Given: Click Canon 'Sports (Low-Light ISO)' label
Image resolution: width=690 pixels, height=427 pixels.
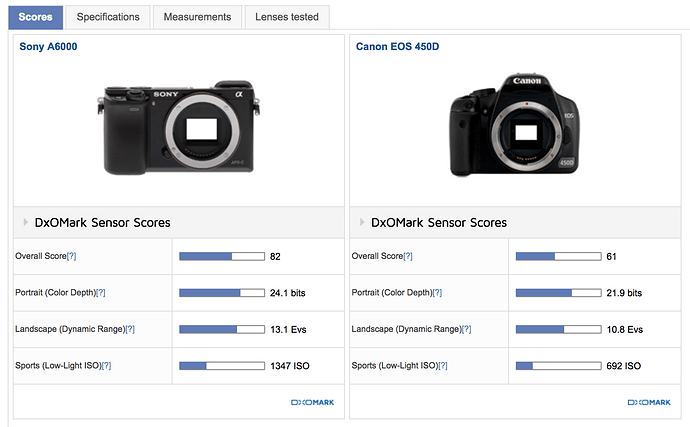Looking at the screenshot, I should [x=395, y=366].
